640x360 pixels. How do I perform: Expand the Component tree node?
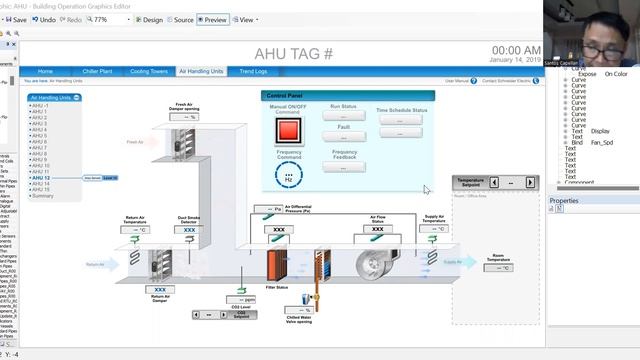pos(559,182)
